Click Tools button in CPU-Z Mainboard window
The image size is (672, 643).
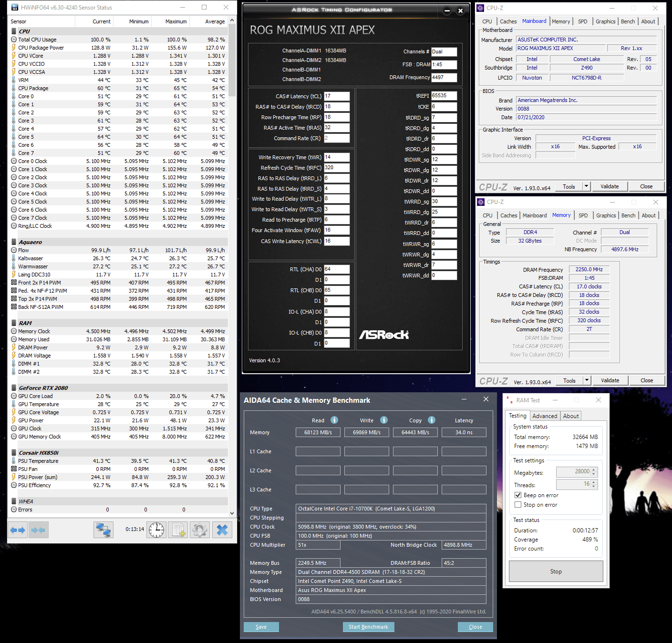[569, 186]
